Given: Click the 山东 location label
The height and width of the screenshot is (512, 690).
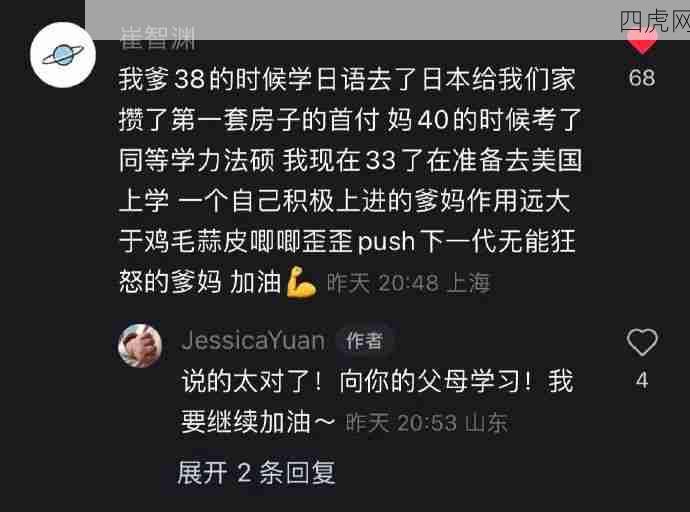Looking at the screenshot, I should pyautogui.click(x=486, y=423).
